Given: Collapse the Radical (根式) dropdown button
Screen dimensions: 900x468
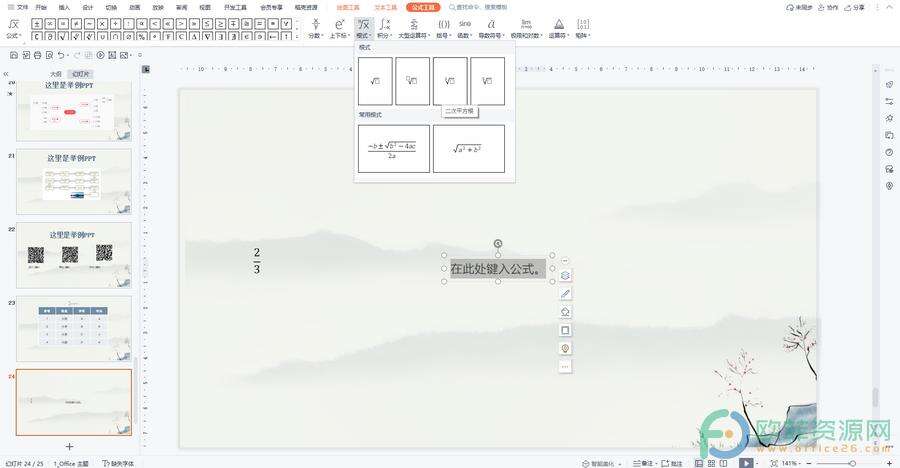Looking at the screenshot, I should 363,28.
